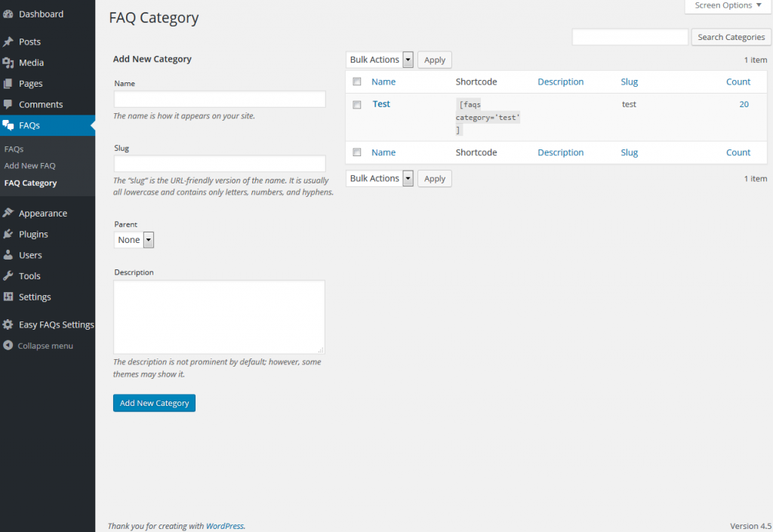
Task: Click the Users person icon
Action: click(8, 255)
